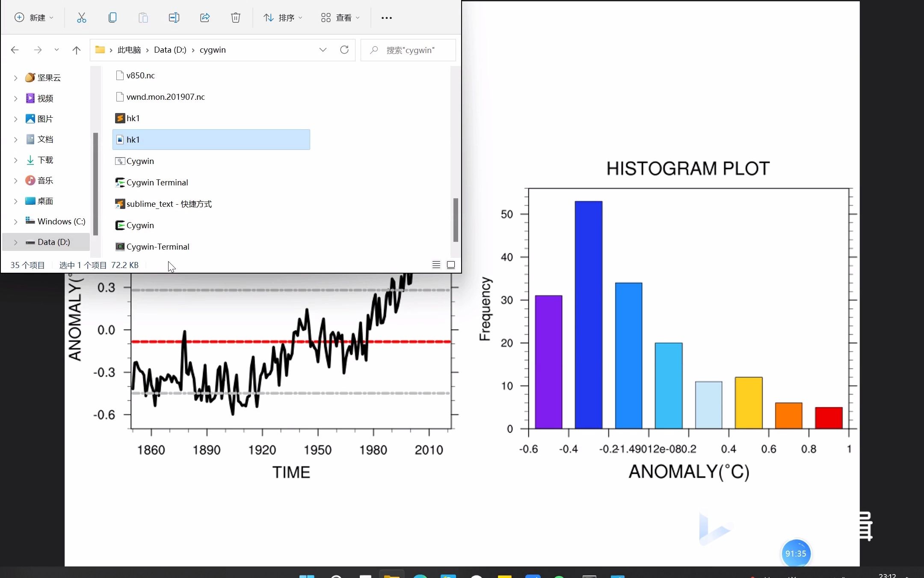Open chevron dropdown after 此电脑 breadcrumb
924x578 pixels.
[147, 50]
